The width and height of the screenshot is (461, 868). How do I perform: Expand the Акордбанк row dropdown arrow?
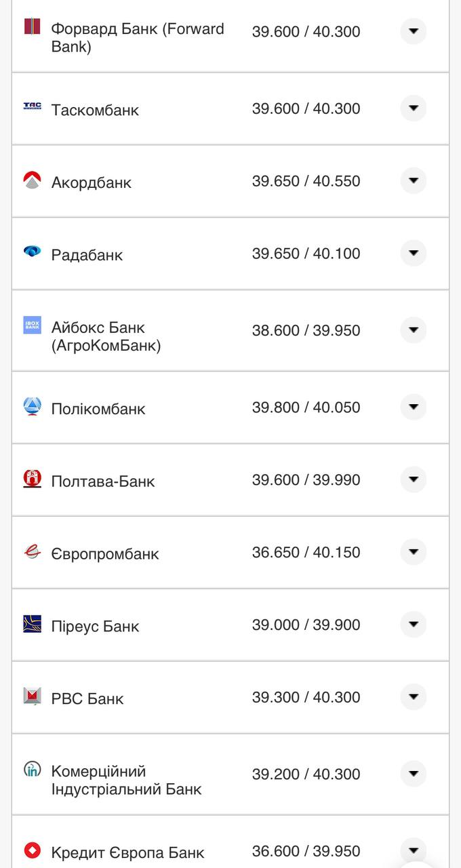pos(413,181)
